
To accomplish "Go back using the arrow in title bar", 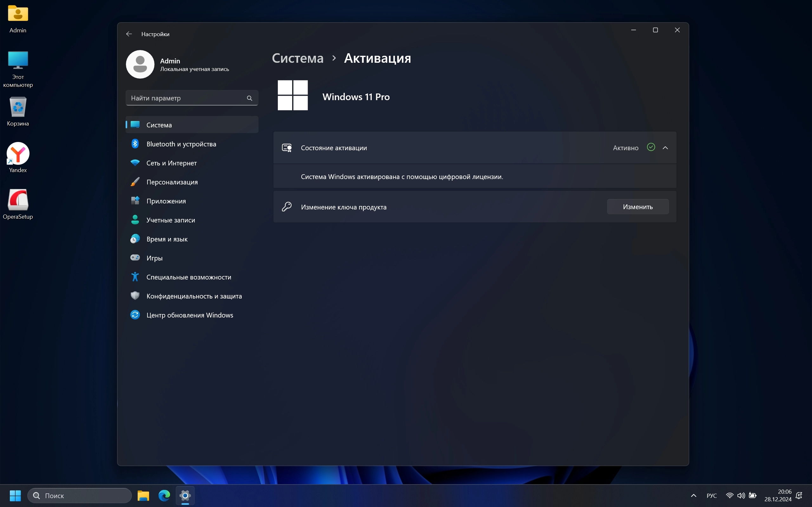I will (x=129, y=34).
